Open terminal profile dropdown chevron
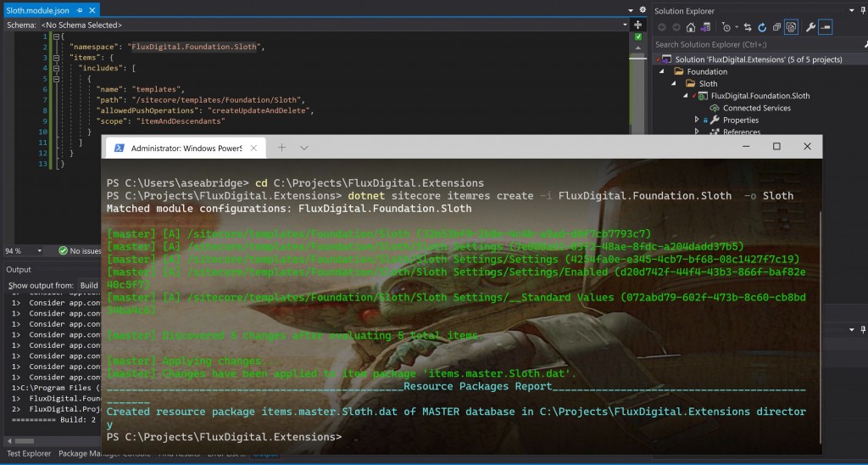 [x=304, y=148]
